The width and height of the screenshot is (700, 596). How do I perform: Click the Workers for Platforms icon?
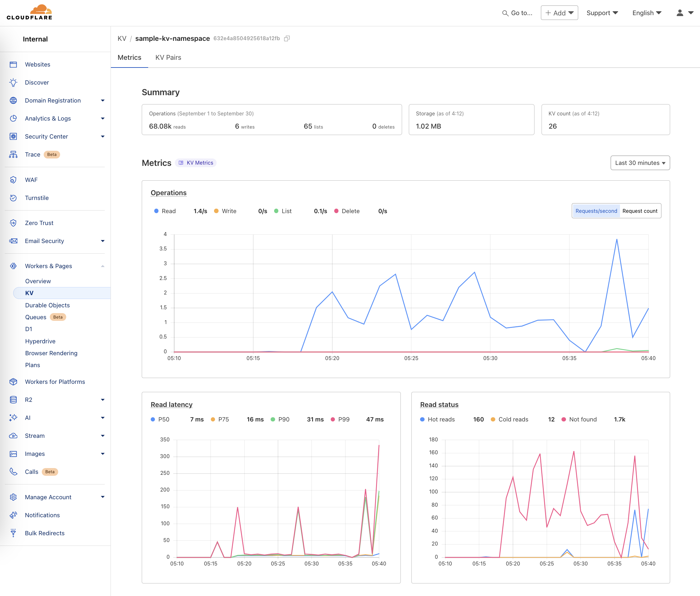[x=13, y=382]
